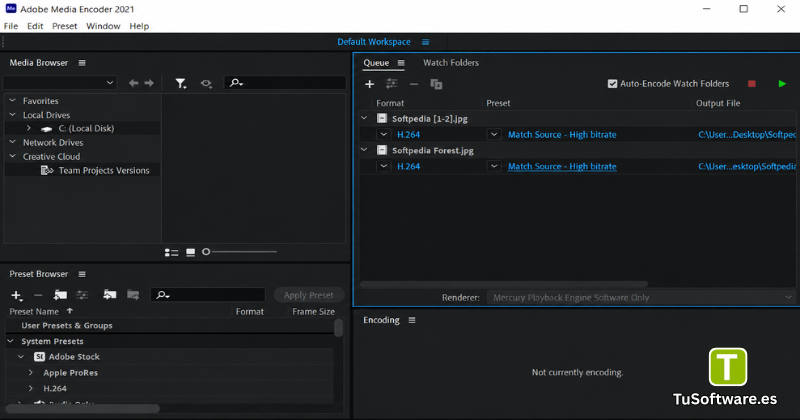This screenshot has width=800, height=420.
Task: Open Match Source preset of Softpedia Forest.jpg
Action: [x=562, y=166]
